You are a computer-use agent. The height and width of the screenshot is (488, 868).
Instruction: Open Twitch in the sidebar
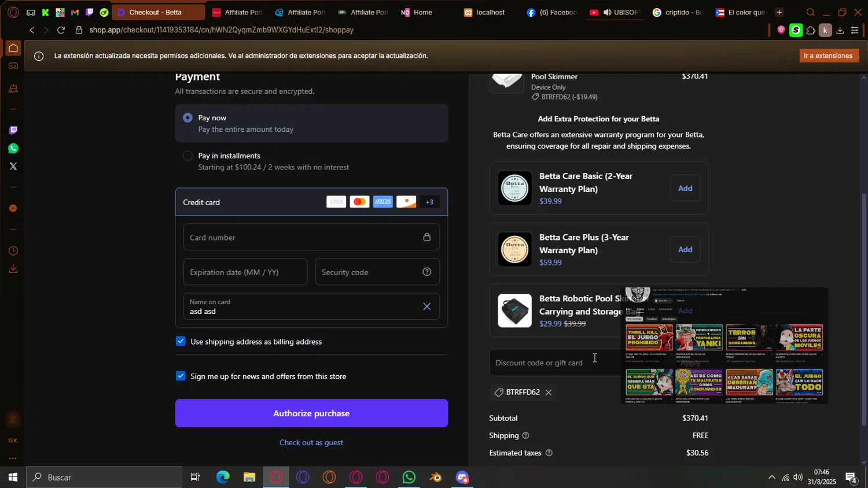click(x=13, y=130)
